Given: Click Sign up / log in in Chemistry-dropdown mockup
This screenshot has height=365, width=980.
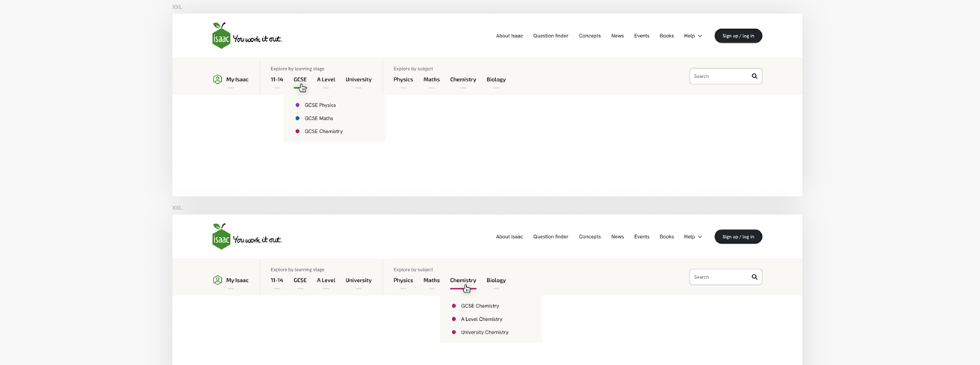Looking at the screenshot, I should 738,236.
